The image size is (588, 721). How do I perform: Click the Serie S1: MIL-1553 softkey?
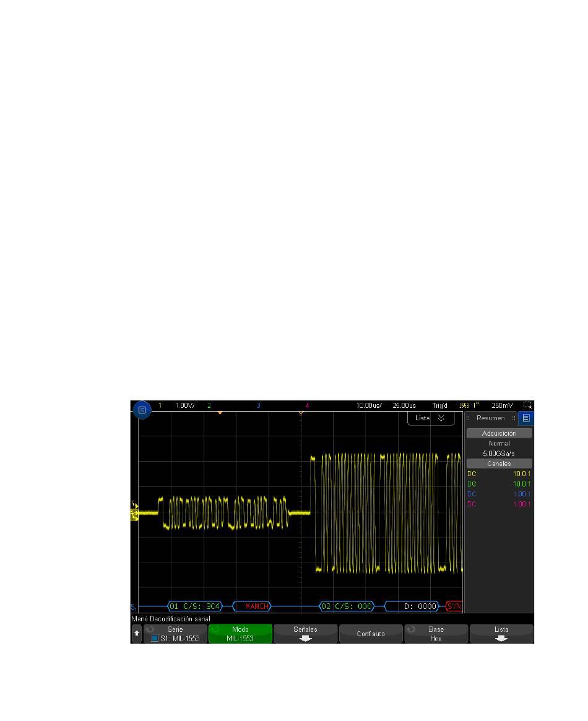pos(175,634)
